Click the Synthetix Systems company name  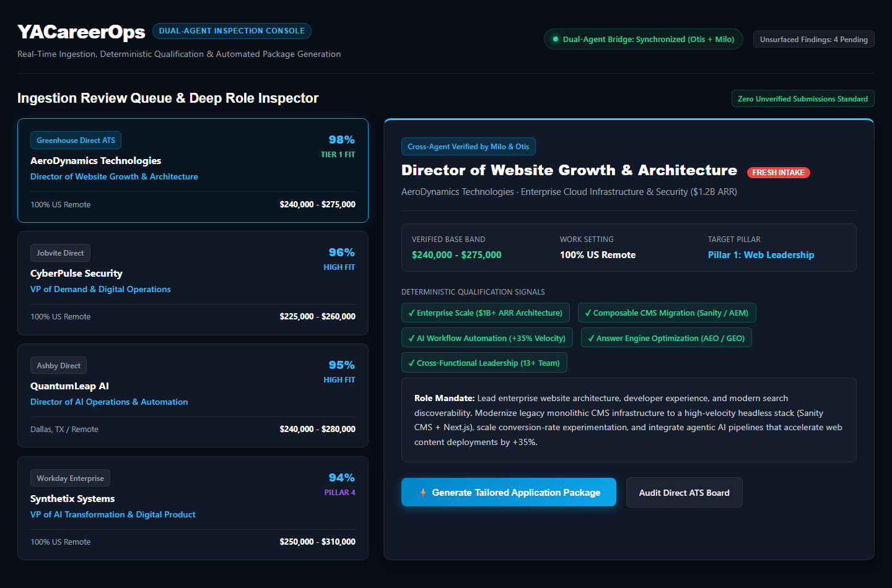[72, 498]
